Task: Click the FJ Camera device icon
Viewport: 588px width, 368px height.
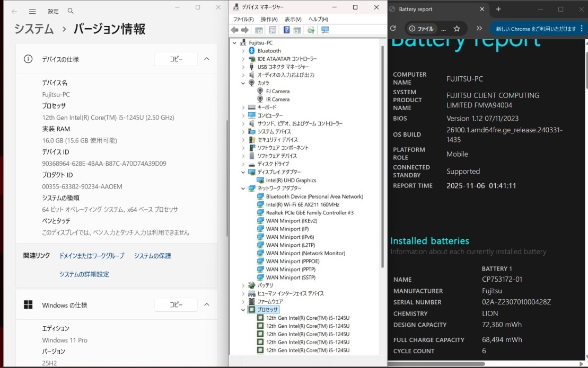Action: coord(260,91)
